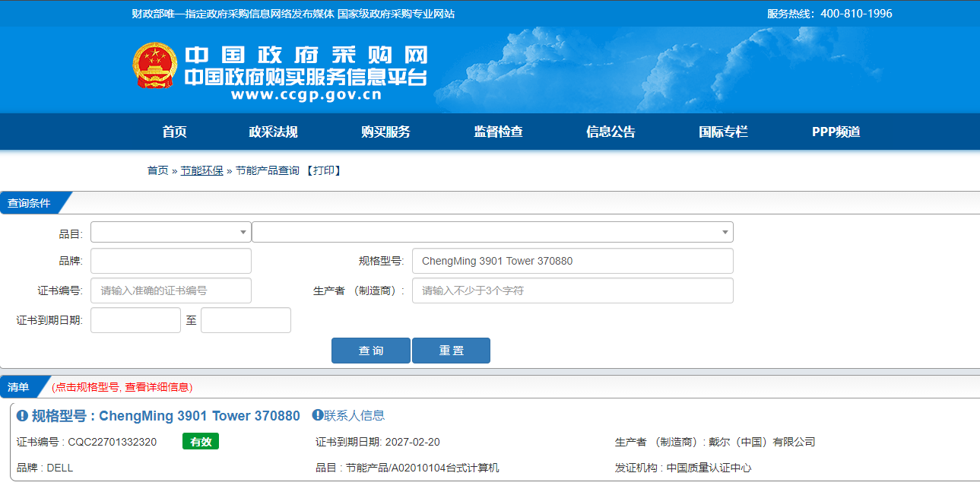Click 节能产品查询 breadcrumb text
The height and width of the screenshot is (492, 980).
click(x=268, y=170)
